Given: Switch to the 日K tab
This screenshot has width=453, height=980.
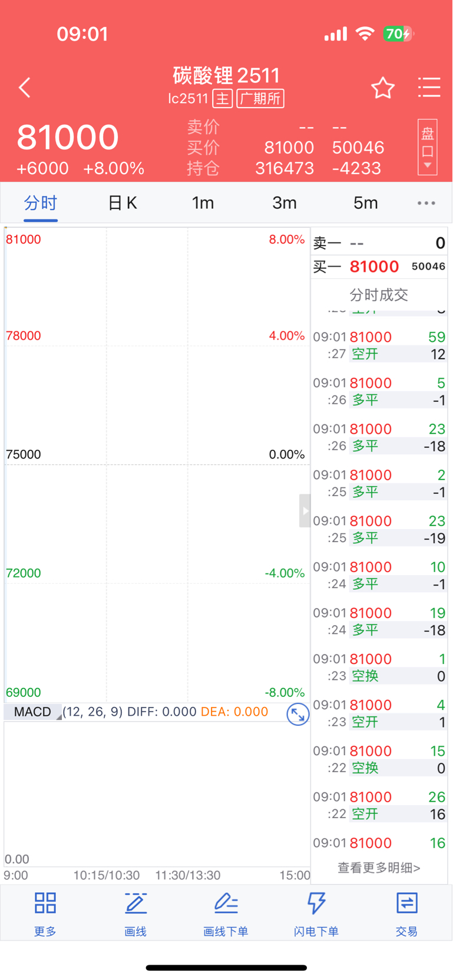Looking at the screenshot, I should (x=123, y=203).
